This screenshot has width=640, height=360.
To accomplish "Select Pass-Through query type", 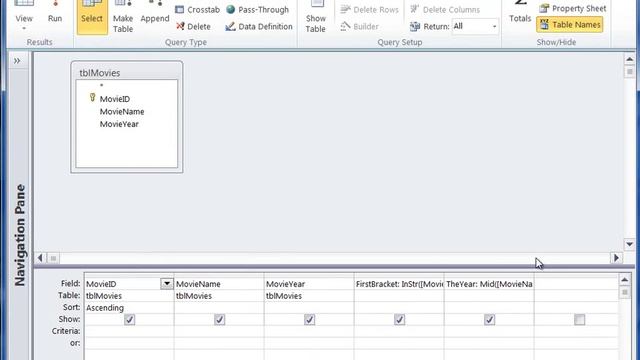I will 257,9.
